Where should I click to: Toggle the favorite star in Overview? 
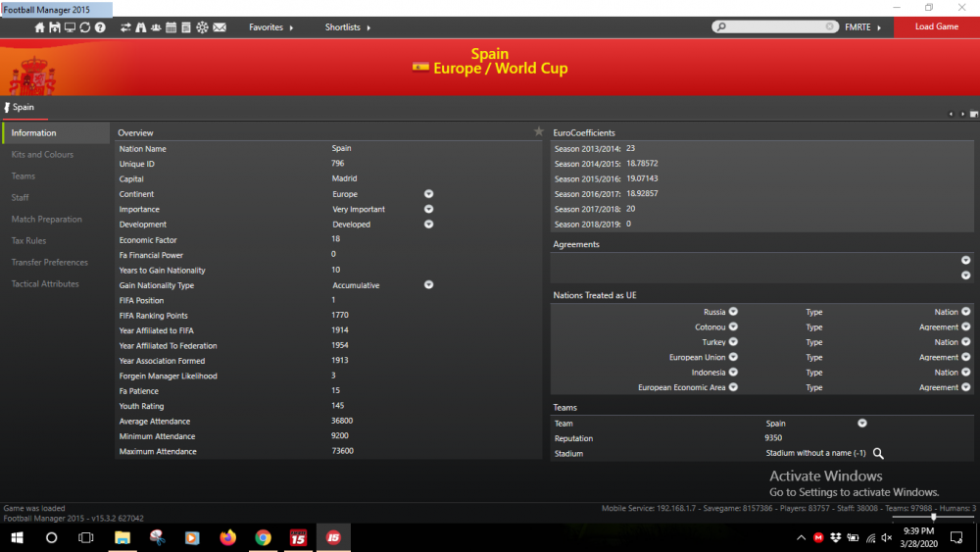pos(539,131)
